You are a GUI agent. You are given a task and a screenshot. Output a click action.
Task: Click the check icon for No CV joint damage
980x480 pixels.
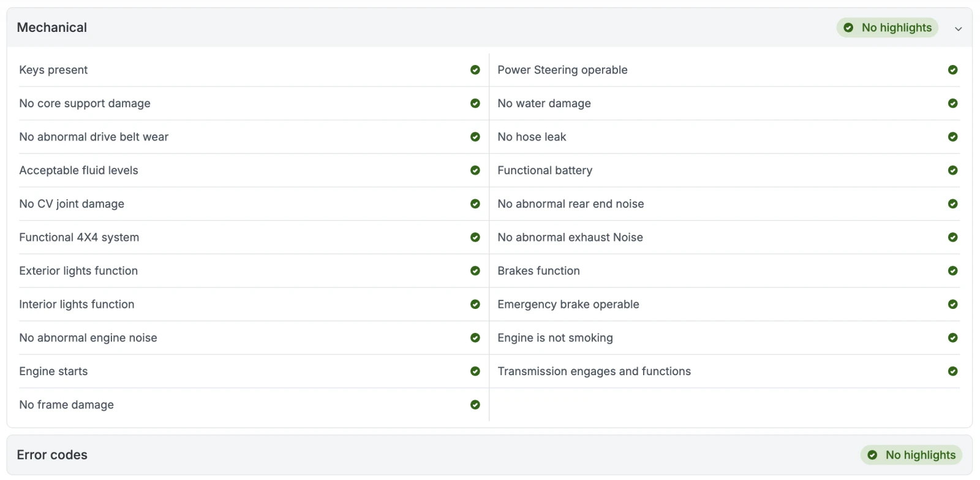click(475, 204)
